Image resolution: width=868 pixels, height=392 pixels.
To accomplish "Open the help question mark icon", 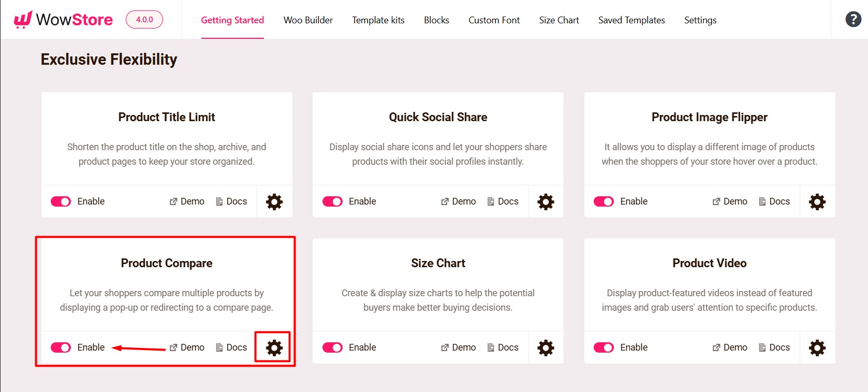I will coord(852,19).
